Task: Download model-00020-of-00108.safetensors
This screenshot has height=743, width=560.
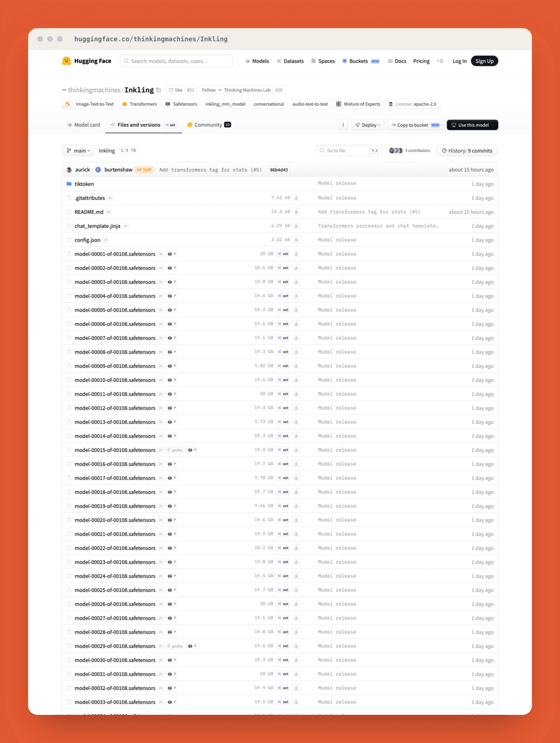Action: point(296,520)
